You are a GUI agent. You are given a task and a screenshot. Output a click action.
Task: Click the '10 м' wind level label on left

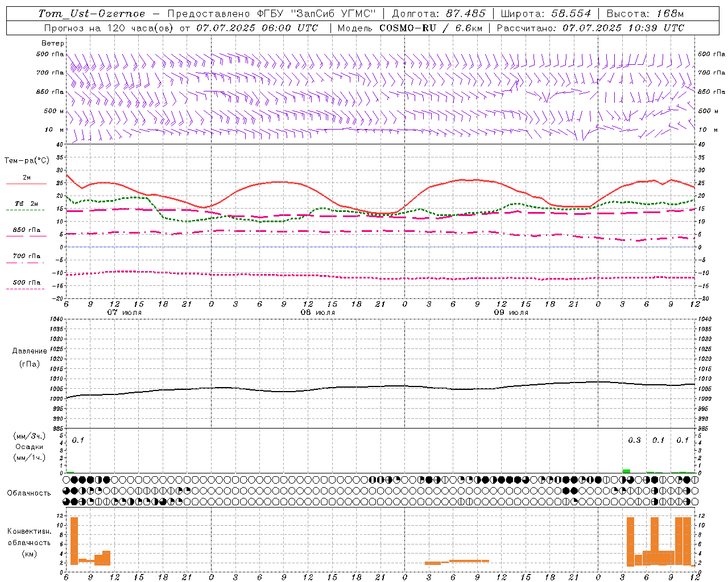(54, 130)
